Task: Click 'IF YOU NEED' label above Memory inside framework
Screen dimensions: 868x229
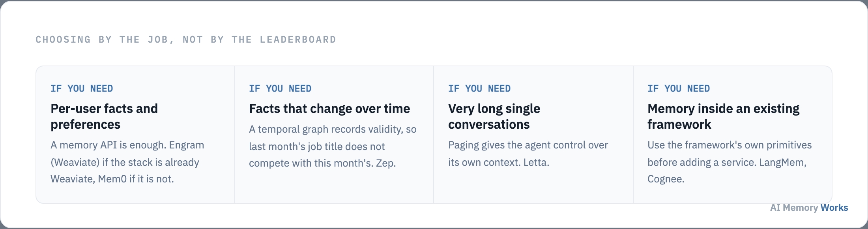Action: point(679,88)
